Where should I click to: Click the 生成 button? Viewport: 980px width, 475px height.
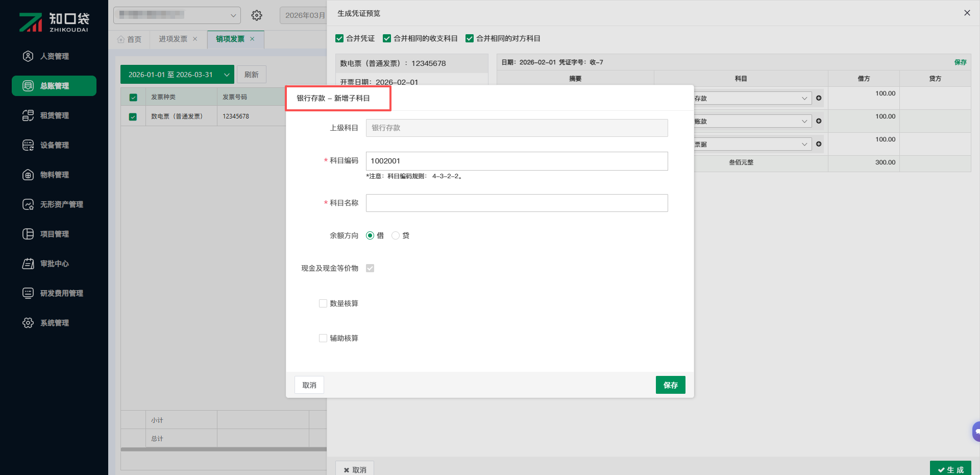950,469
